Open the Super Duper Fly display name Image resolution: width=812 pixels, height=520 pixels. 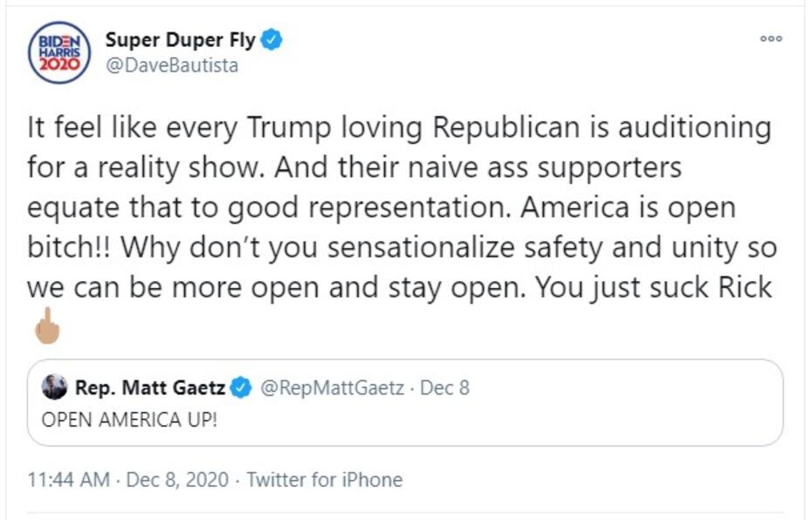click(181, 40)
